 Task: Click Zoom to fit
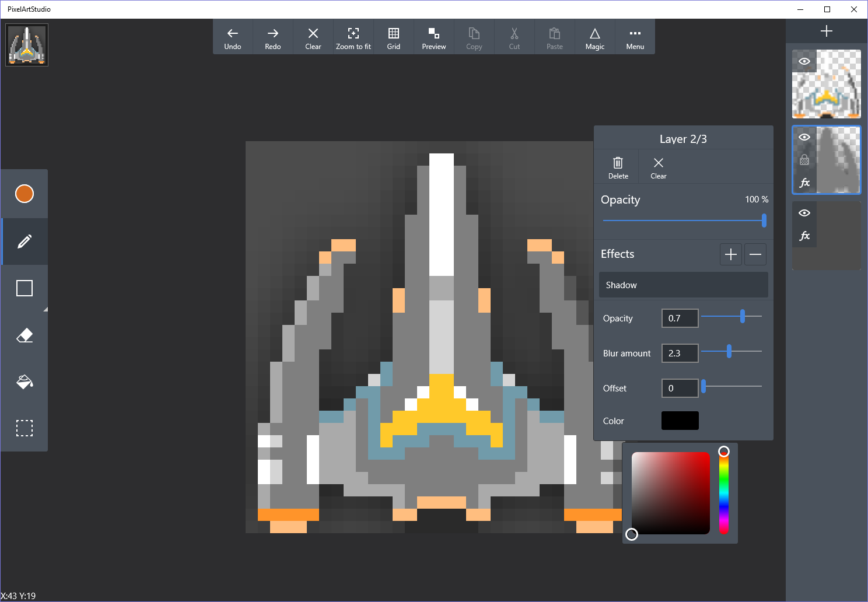(x=353, y=36)
